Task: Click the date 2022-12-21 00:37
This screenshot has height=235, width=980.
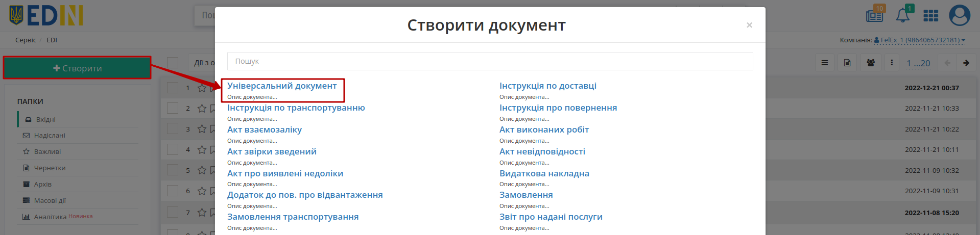Action: point(931,88)
